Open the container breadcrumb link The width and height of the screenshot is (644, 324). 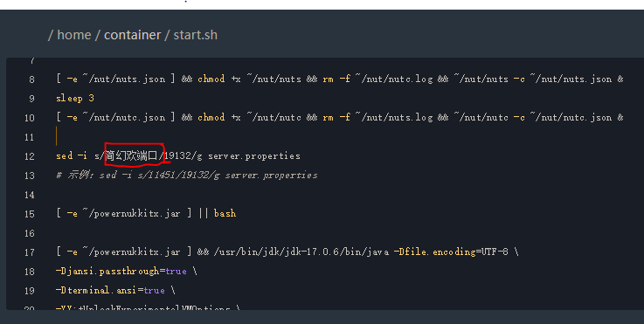(x=132, y=35)
